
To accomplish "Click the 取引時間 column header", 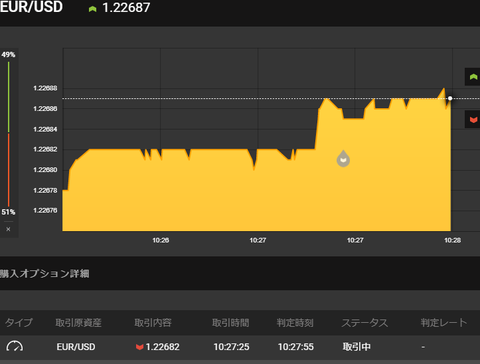I will [231, 323].
